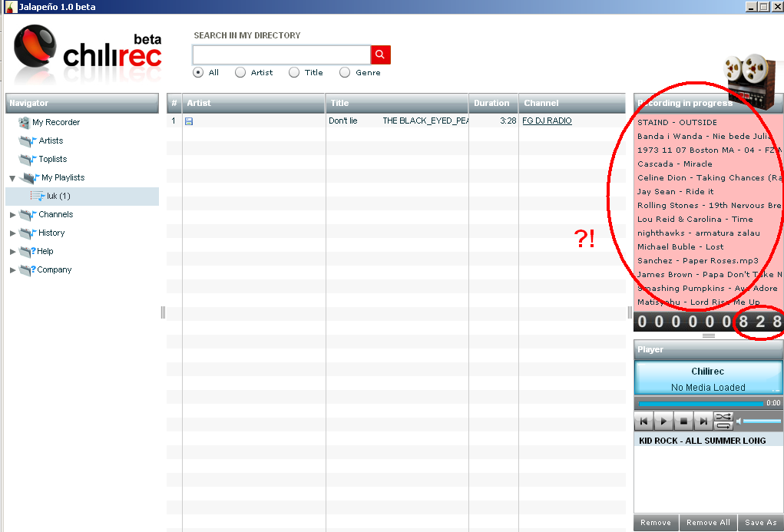Click the red search magnifier button

[381, 55]
